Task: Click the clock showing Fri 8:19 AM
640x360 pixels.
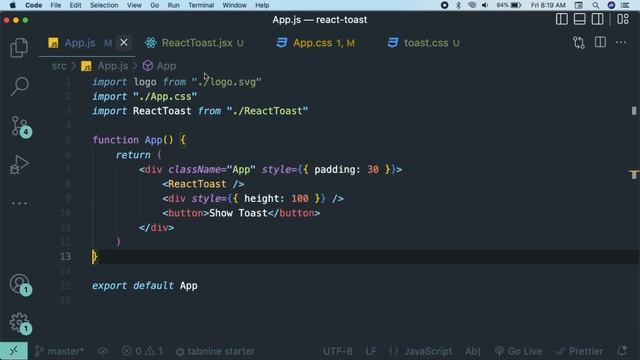Action: click(548, 5)
